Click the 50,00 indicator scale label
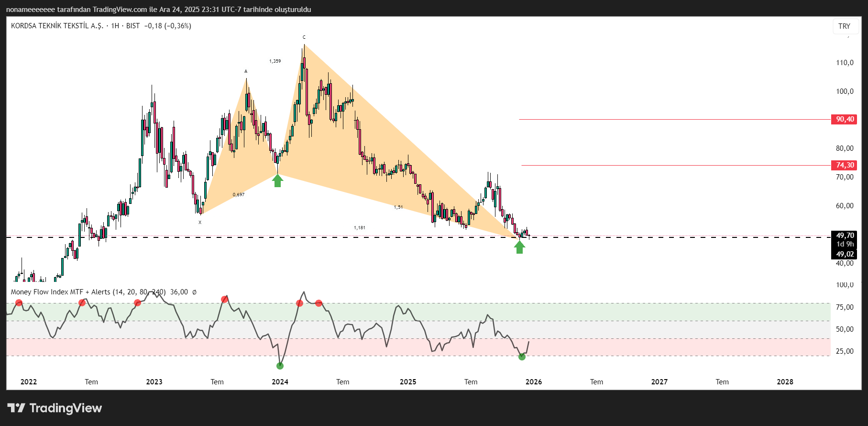The height and width of the screenshot is (426, 868). click(845, 329)
